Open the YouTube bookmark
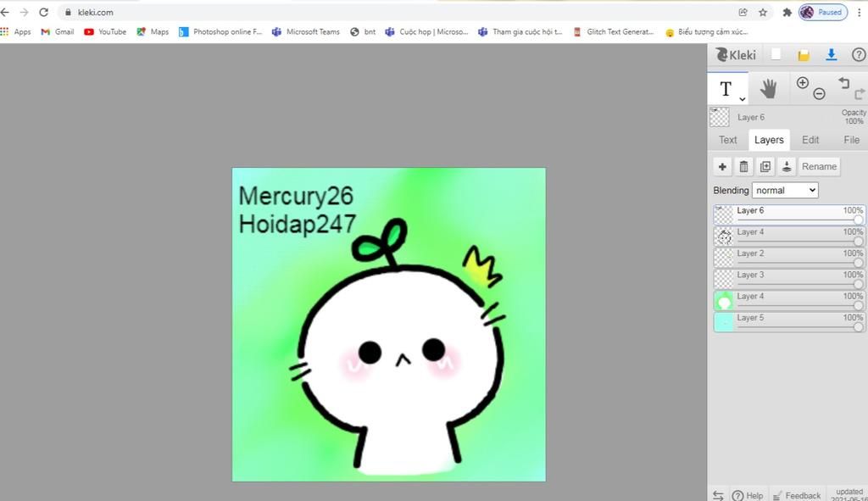The width and height of the screenshot is (868, 501). click(105, 32)
